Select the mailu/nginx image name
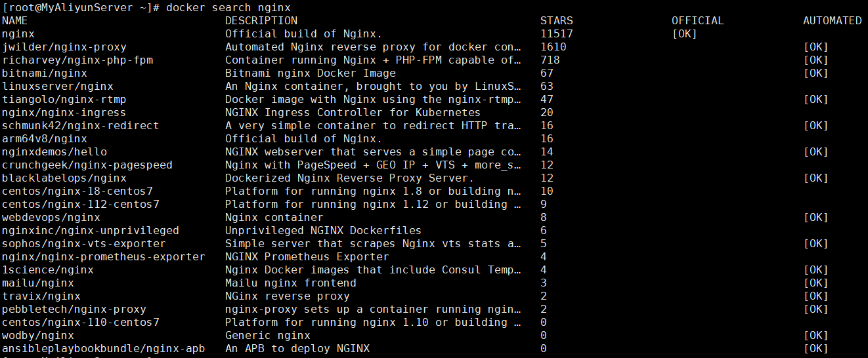The width and height of the screenshot is (868, 358). [38, 283]
